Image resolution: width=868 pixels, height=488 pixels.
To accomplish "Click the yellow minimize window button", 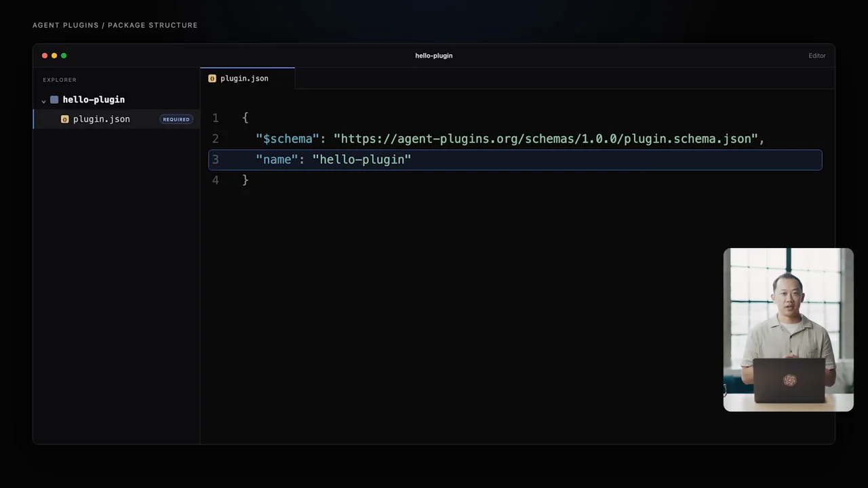I will click(54, 56).
